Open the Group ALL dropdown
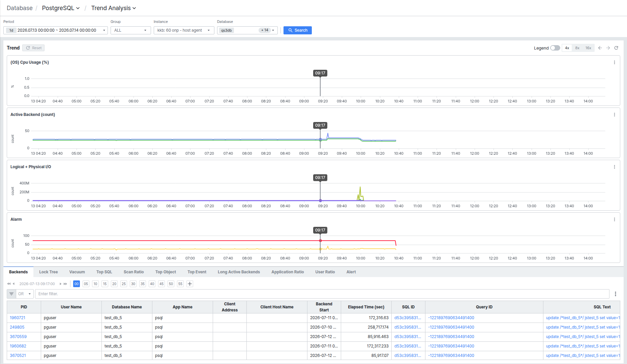 point(131,30)
